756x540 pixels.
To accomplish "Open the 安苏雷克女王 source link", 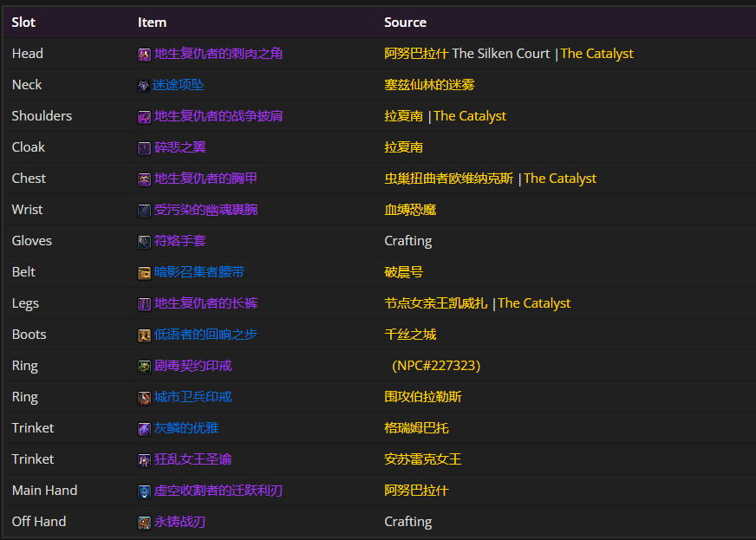I will (422, 459).
